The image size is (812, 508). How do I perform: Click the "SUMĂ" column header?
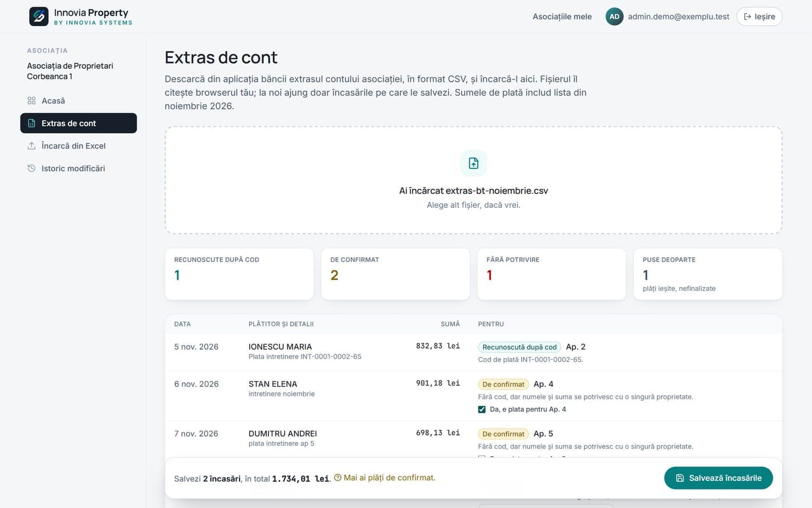(x=450, y=324)
